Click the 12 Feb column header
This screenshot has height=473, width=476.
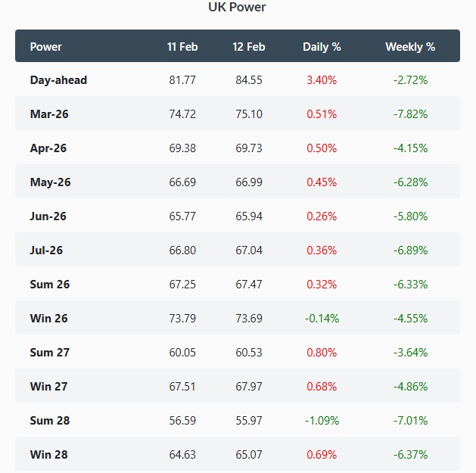[x=249, y=47]
